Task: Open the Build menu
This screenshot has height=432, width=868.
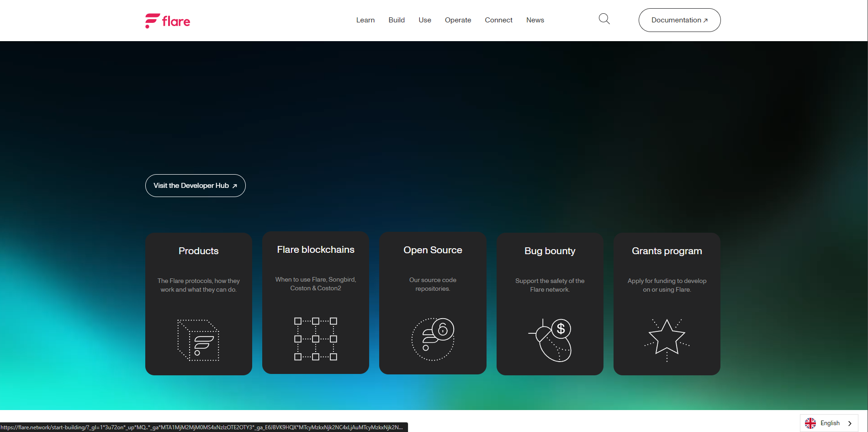Action: [x=397, y=20]
